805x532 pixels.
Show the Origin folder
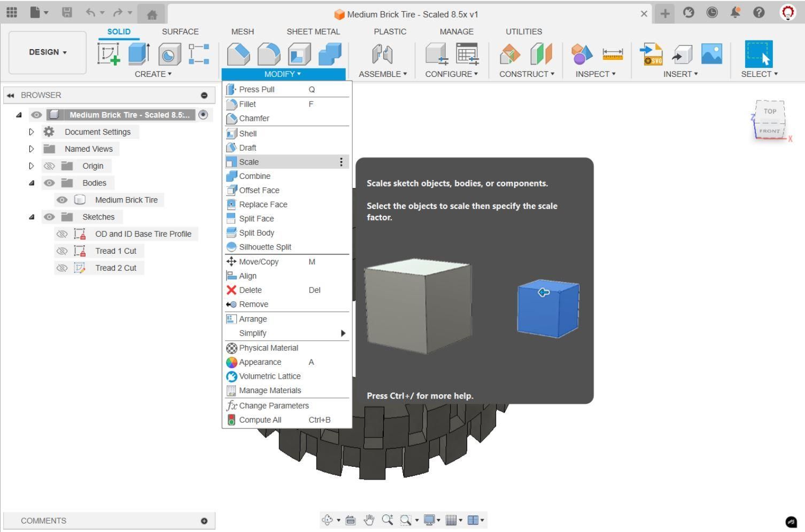(x=49, y=166)
